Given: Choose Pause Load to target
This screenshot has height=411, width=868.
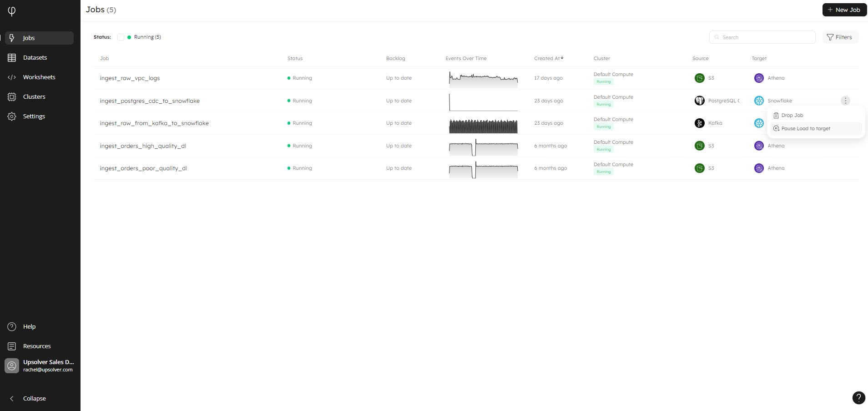Looking at the screenshot, I should coord(805,129).
